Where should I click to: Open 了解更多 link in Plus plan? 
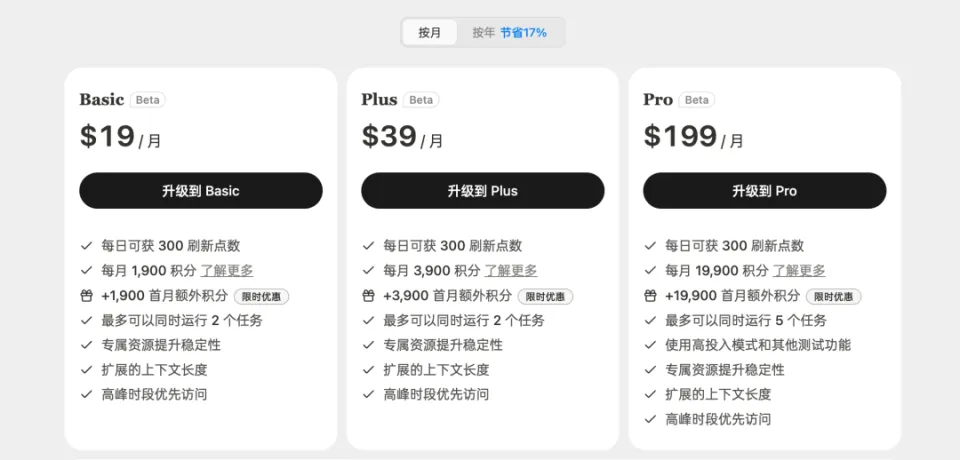(x=511, y=271)
